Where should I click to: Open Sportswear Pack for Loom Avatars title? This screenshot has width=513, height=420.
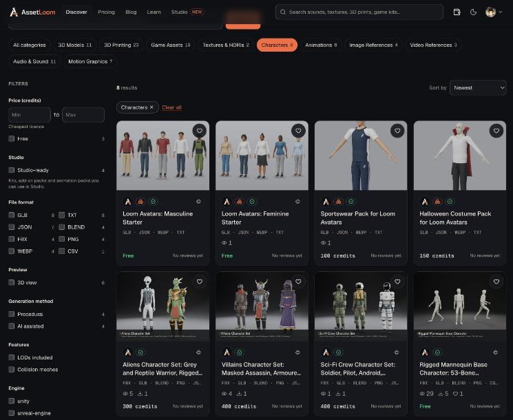tap(357, 218)
